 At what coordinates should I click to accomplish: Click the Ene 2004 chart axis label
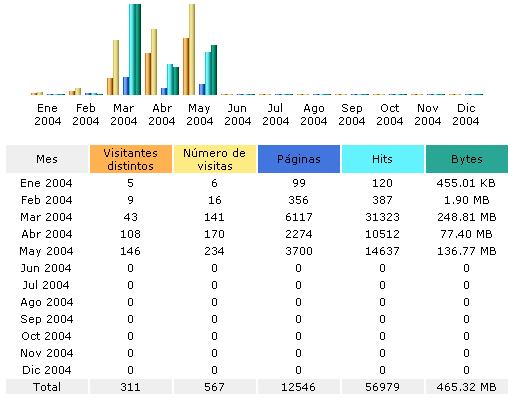coord(47,114)
